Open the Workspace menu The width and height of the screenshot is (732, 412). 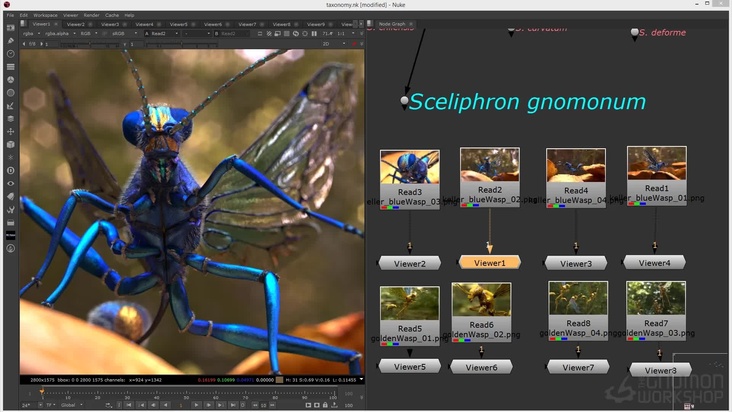45,15
